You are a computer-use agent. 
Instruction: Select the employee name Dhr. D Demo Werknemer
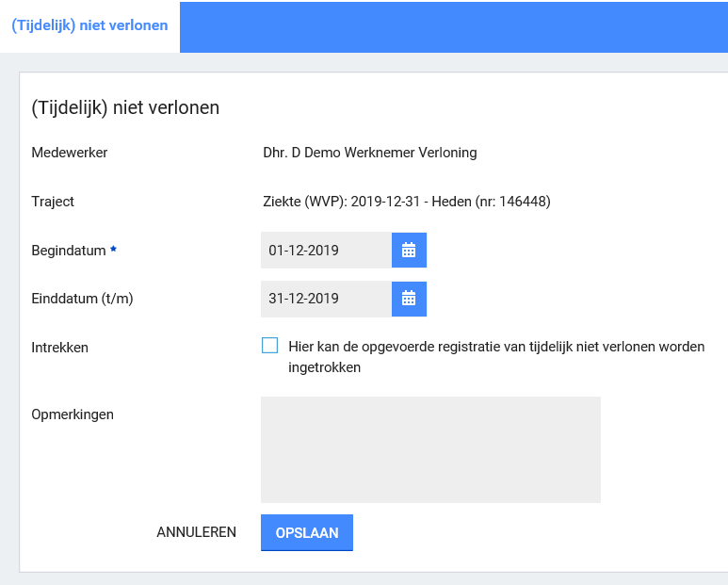[x=369, y=153]
